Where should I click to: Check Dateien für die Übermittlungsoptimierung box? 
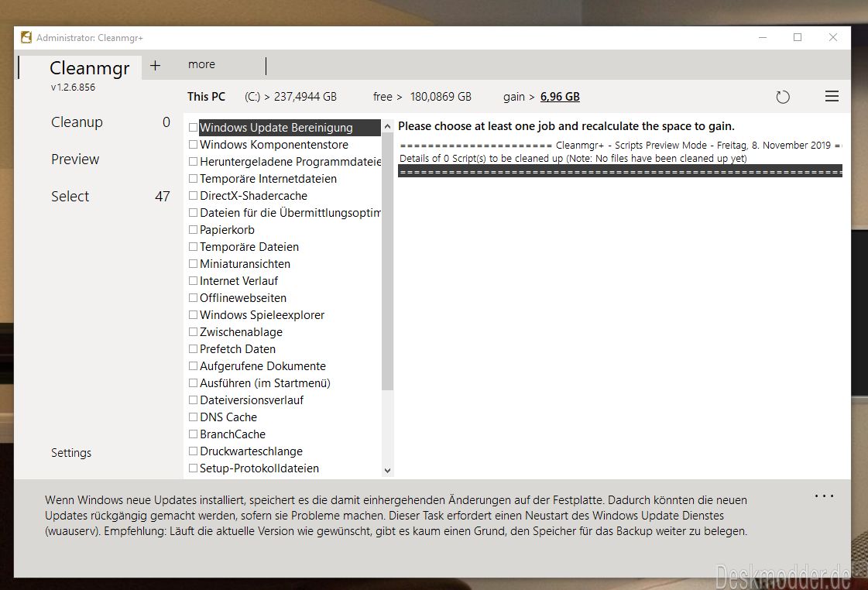point(194,212)
